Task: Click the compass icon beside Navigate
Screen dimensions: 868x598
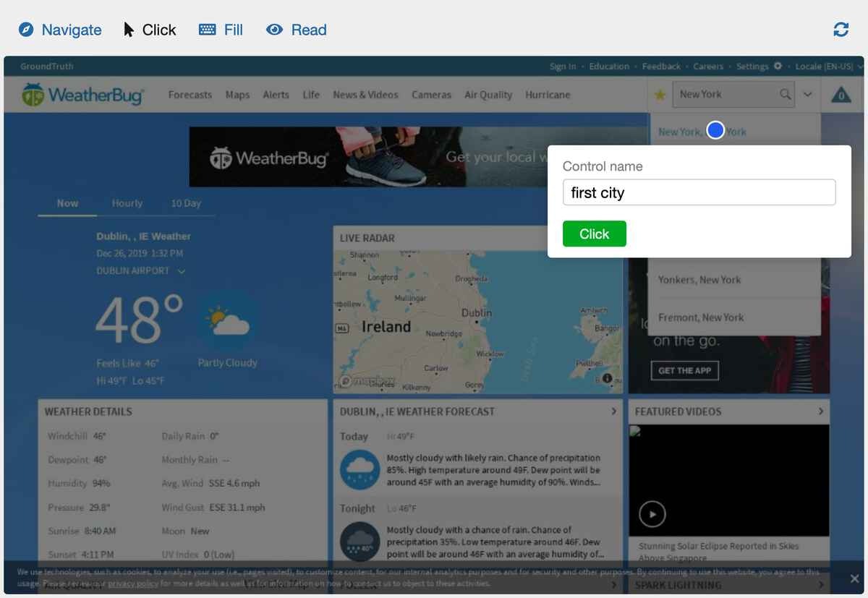Action: [26, 30]
